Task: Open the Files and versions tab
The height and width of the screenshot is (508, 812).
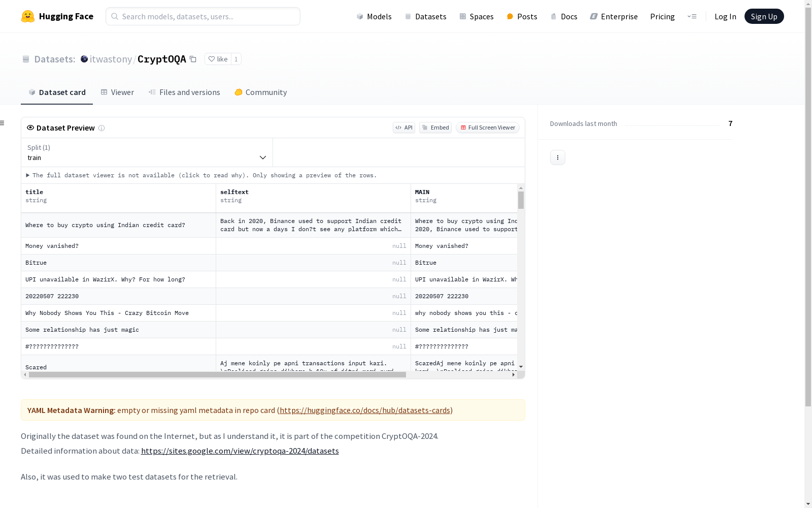Action: 184,92
